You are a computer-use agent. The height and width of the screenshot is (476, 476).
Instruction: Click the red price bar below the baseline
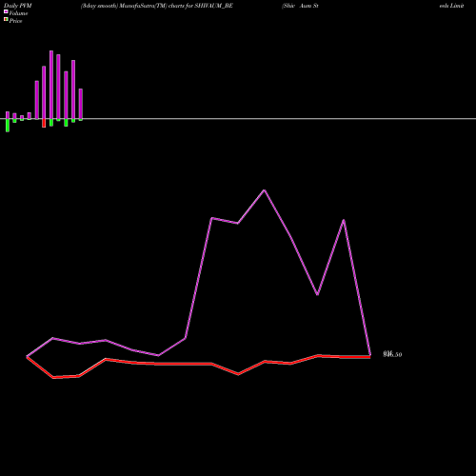(x=44, y=123)
